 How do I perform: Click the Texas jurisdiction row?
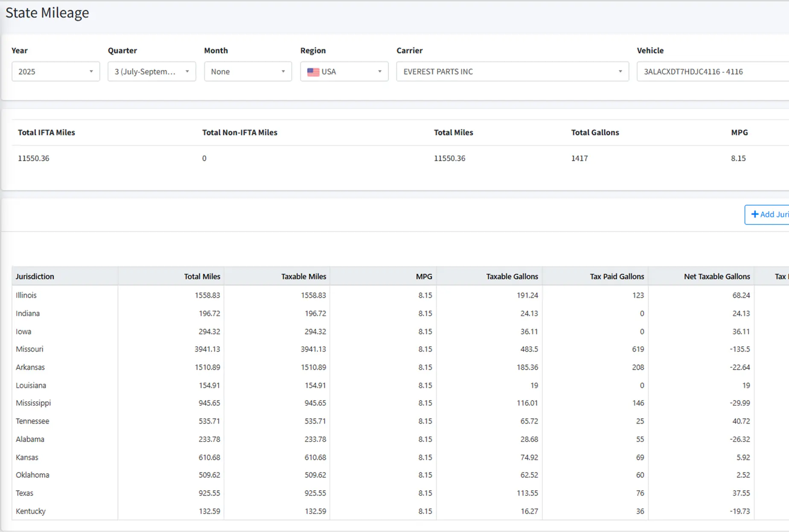(24, 493)
